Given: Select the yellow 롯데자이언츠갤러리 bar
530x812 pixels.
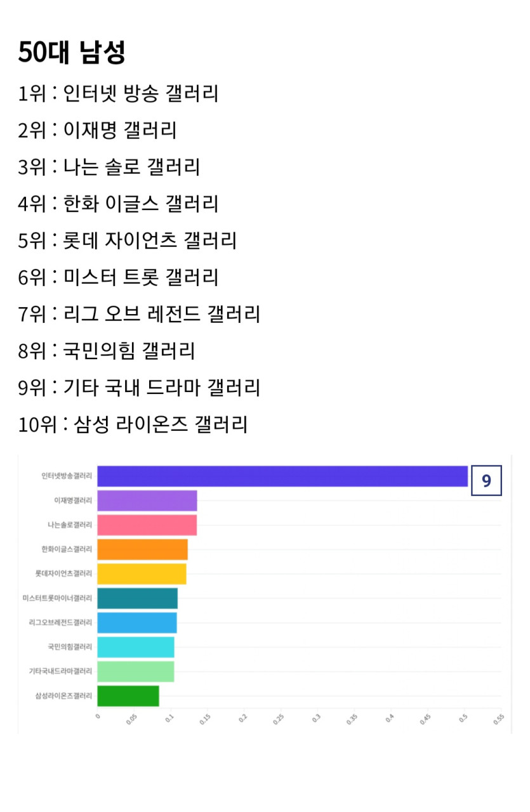Looking at the screenshot, I should coord(142,573).
